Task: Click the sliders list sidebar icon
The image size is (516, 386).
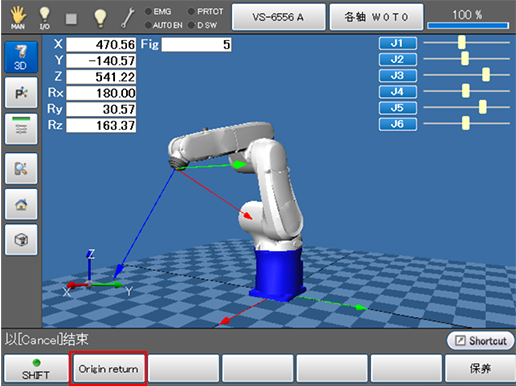Action: coord(21,129)
